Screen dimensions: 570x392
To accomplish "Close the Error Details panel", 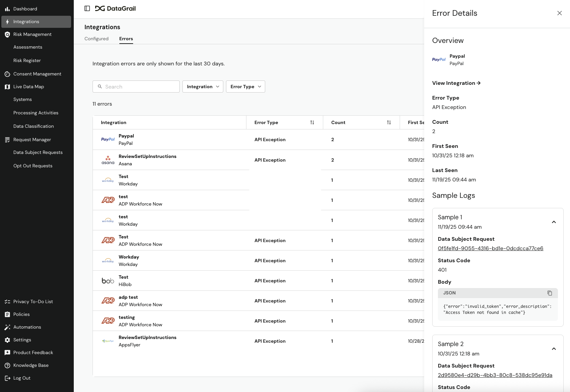I will click(559, 13).
